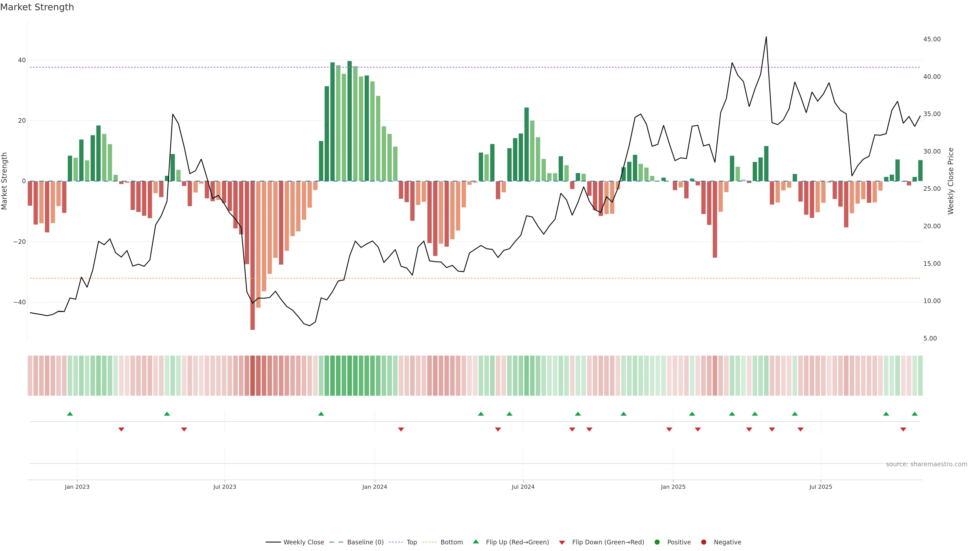Click Flip Up green triangle legend icon

tap(475, 542)
